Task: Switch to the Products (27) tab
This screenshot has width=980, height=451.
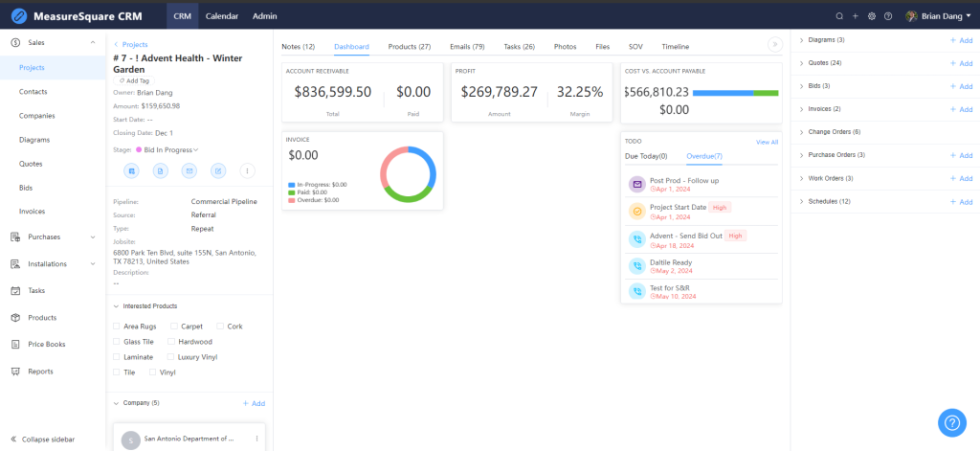Action: click(x=409, y=46)
